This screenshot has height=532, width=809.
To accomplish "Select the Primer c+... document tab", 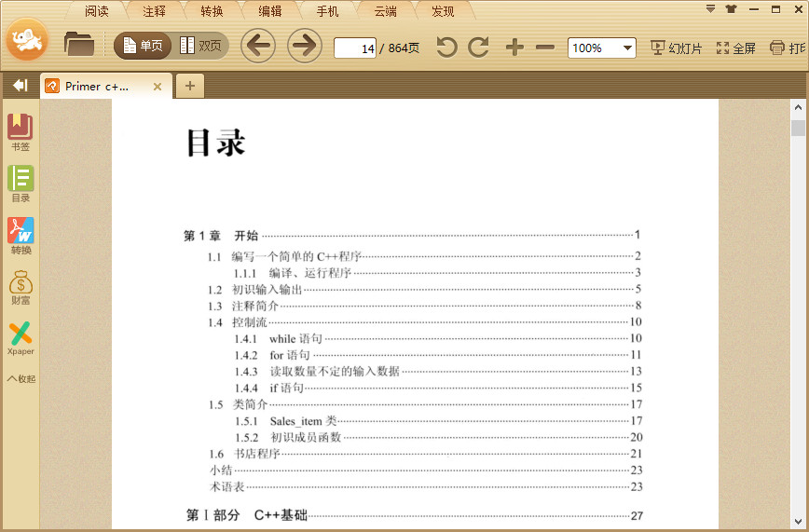I will 103,86.
